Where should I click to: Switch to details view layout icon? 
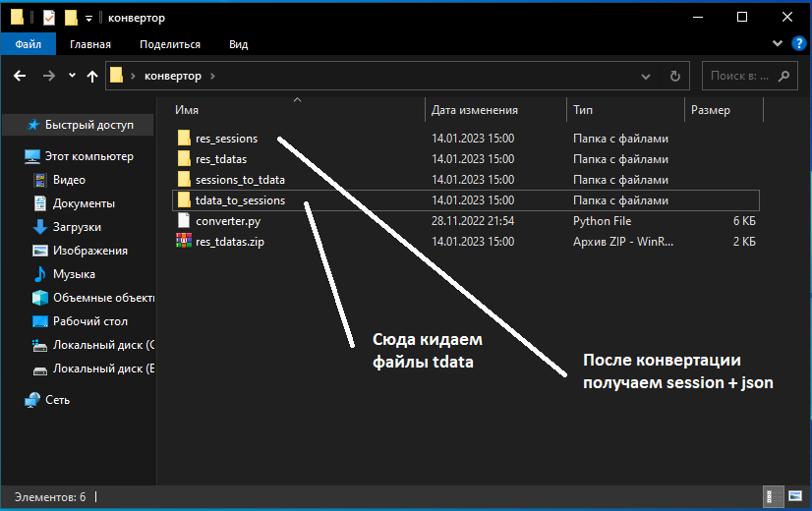[x=776, y=497]
